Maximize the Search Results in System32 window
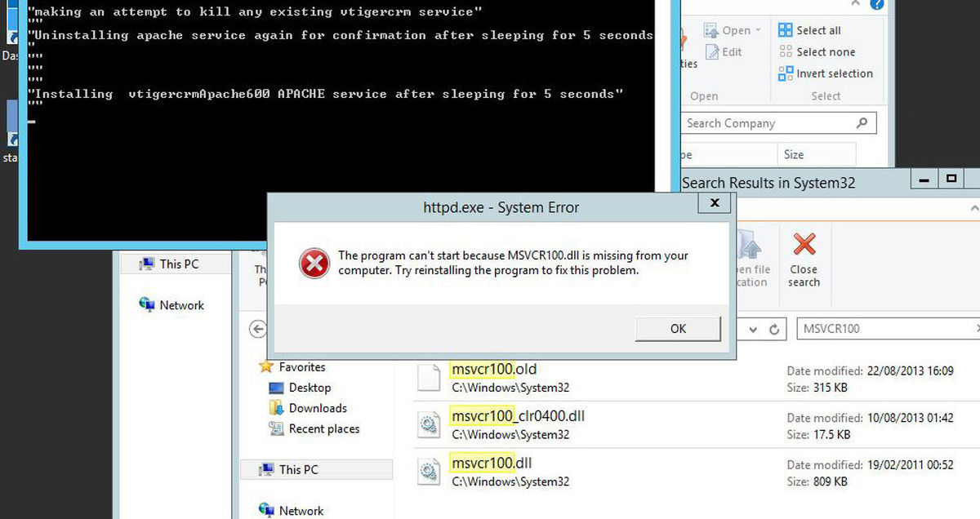This screenshot has height=519, width=980. pos(951,179)
